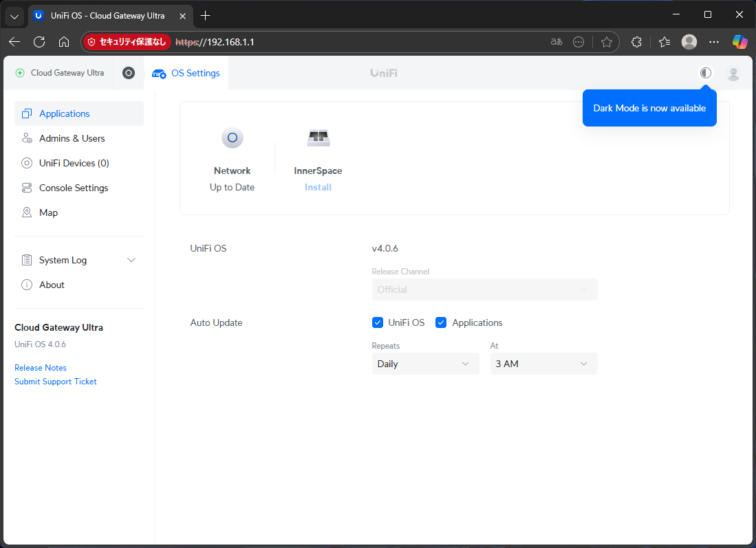Click the InnerSpace application icon
This screenshot has width=756, height=548.
pos(318,138)
